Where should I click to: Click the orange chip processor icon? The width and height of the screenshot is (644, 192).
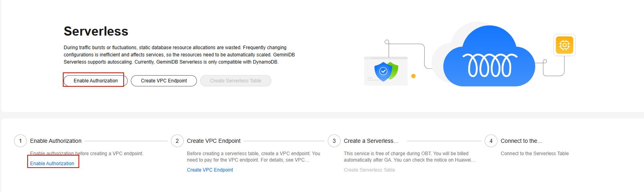564,45
